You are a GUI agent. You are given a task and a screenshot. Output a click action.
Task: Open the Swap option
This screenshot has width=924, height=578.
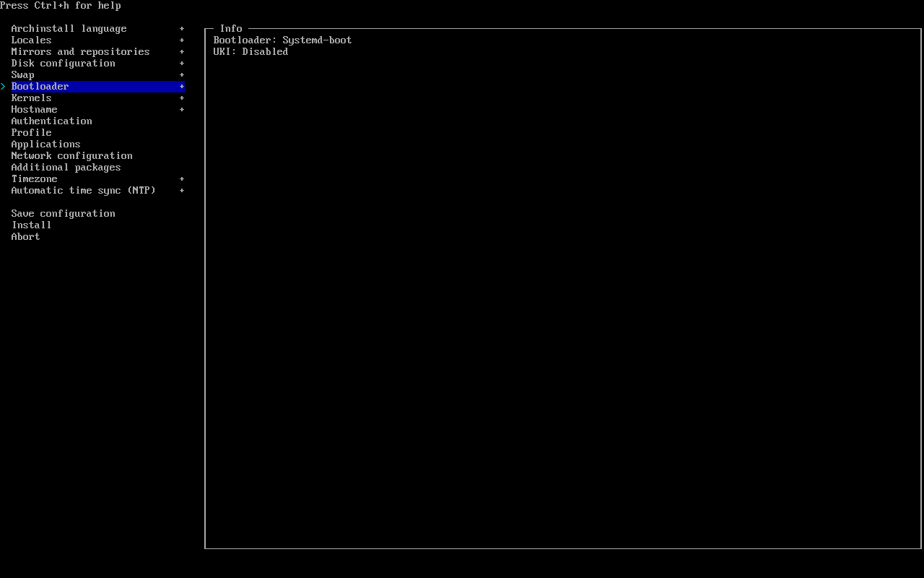tap(22, 75)
